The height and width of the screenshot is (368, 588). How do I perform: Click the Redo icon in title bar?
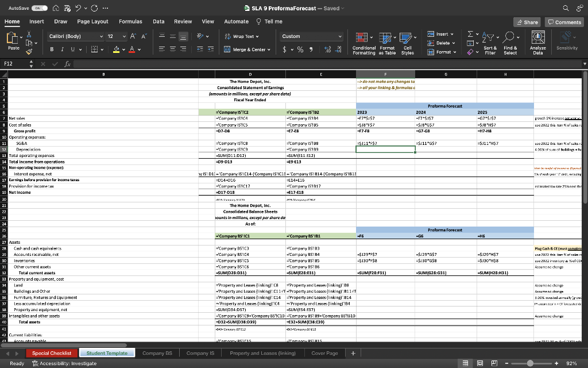coord(95,8)
